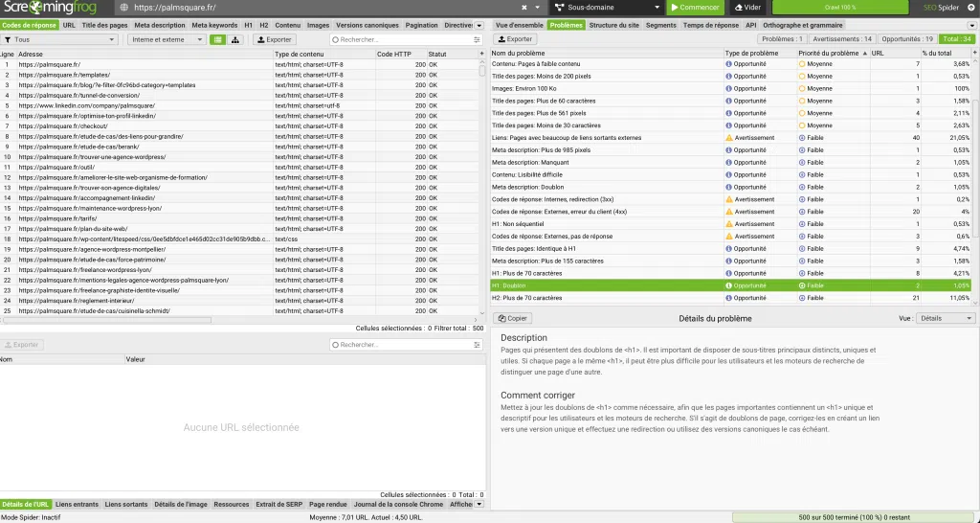Open the Images tab

318,26
